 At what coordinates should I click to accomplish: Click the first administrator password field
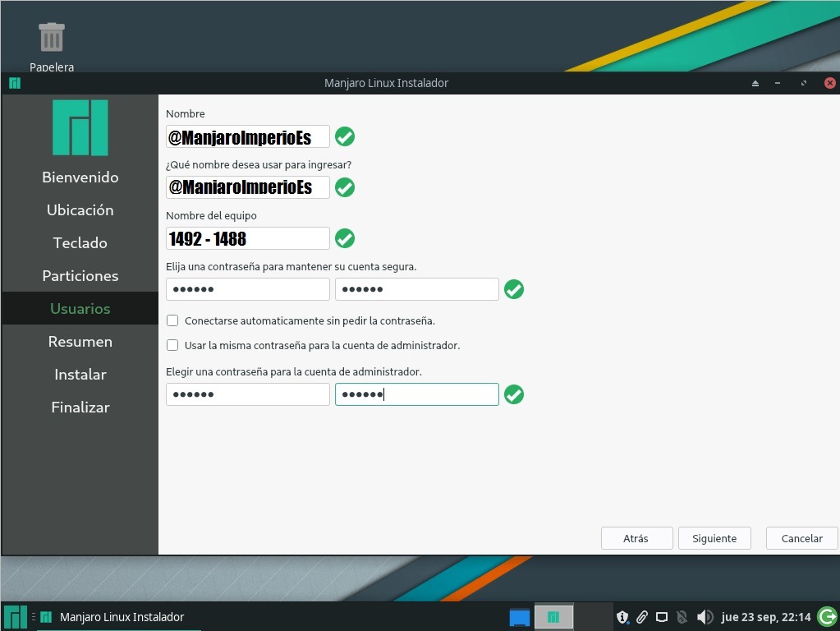point(247,394)
